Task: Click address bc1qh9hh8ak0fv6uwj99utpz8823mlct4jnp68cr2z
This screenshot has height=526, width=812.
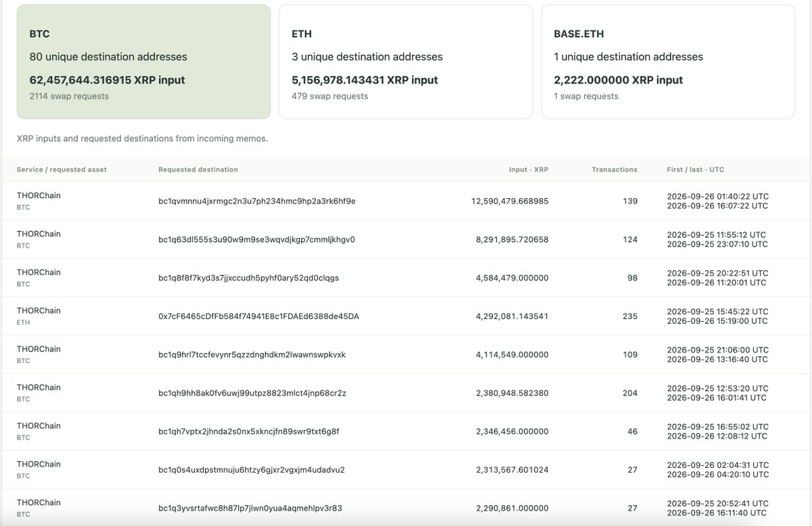Action: (x=252, y=393)
